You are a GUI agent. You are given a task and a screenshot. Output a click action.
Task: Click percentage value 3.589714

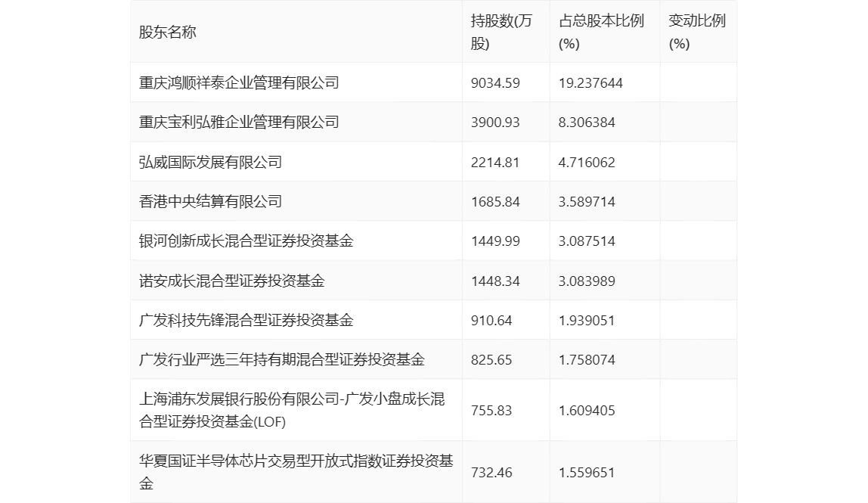(x=587, y=202)
